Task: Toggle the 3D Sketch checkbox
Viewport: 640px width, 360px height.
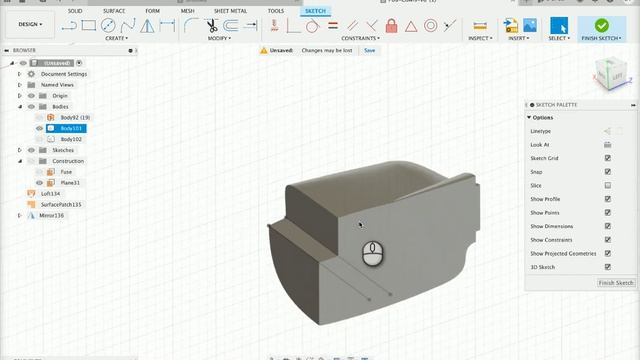Action: pos(608,267)
